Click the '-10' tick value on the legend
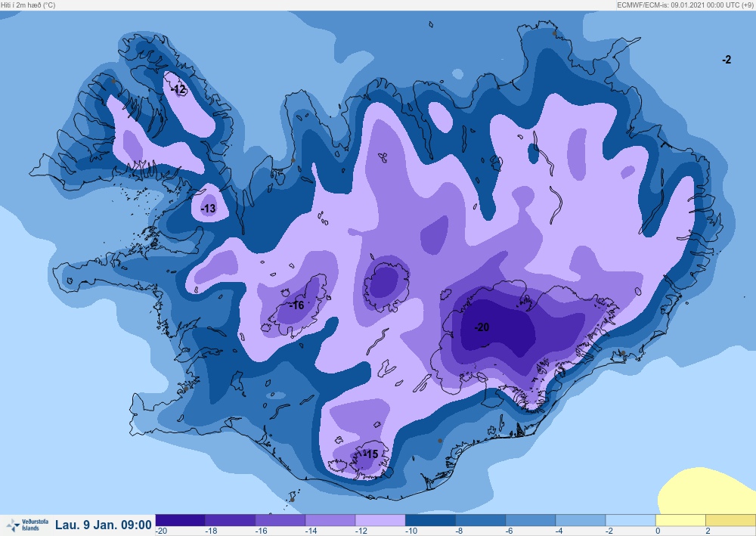 point(411,531)
